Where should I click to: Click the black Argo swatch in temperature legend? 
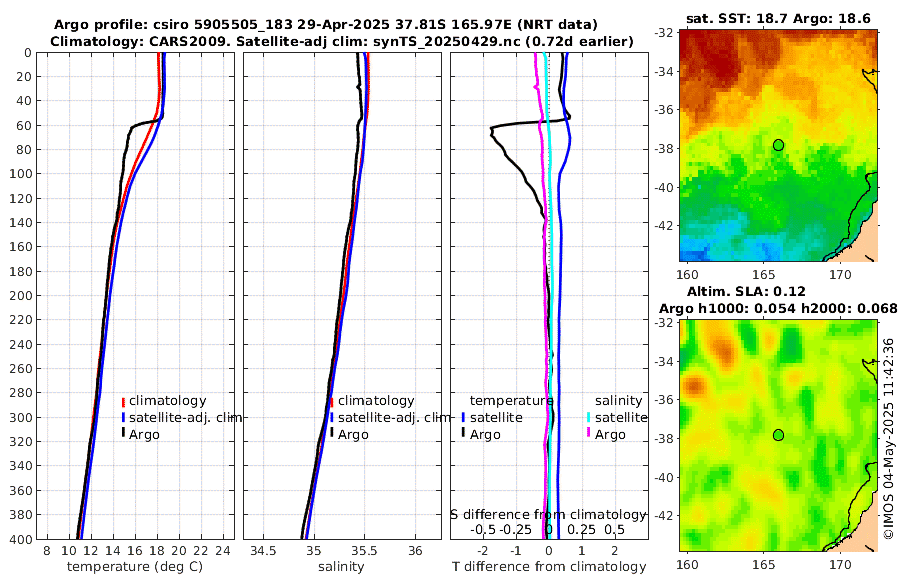click(x=123, y=433)
